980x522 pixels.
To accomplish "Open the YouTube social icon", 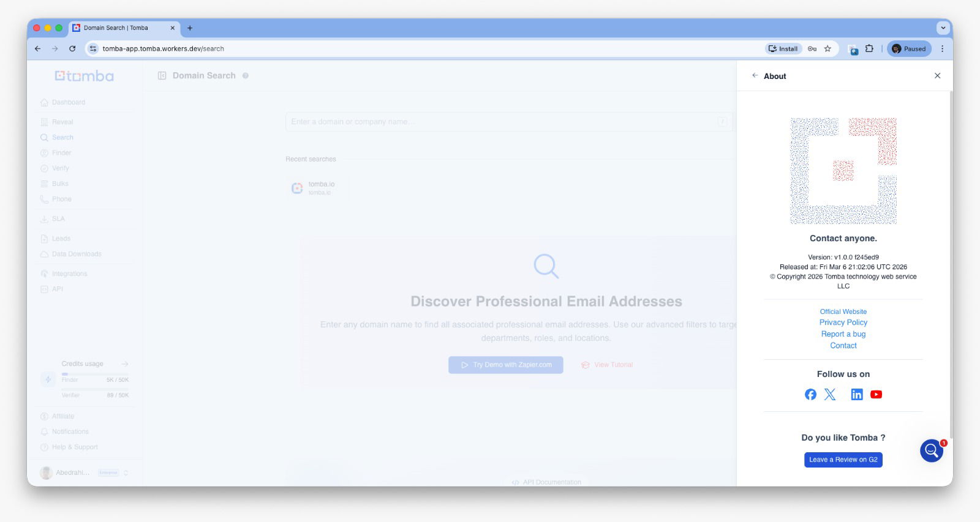I will click(x=876, y=395).
